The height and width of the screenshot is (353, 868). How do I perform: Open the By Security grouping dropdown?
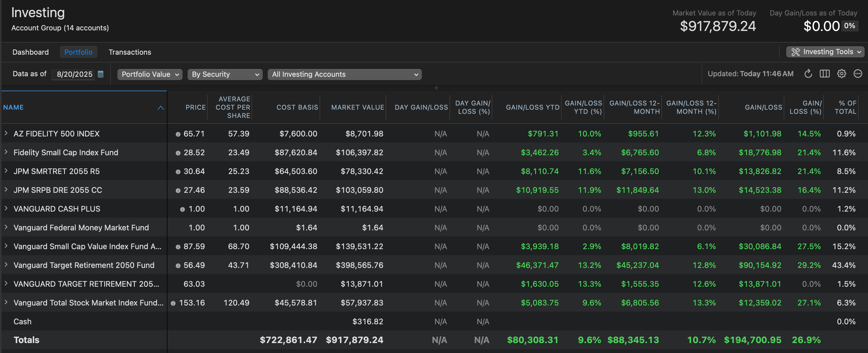225,75
